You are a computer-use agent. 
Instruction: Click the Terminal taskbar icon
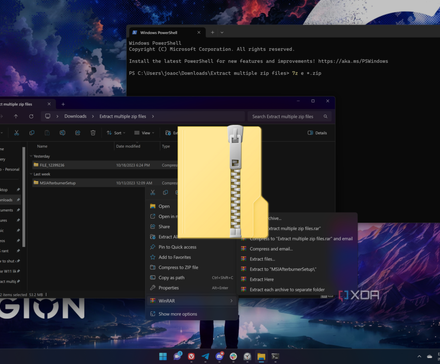275,356
